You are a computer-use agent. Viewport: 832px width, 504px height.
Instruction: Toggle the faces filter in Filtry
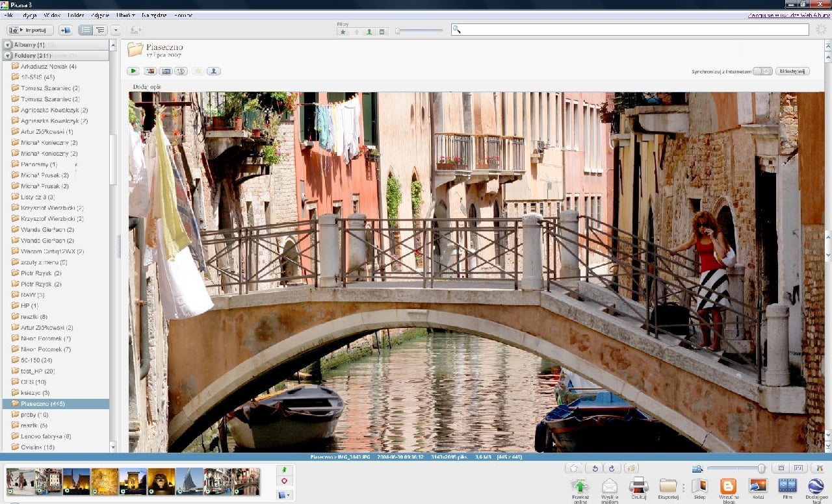tap(369, 31)
